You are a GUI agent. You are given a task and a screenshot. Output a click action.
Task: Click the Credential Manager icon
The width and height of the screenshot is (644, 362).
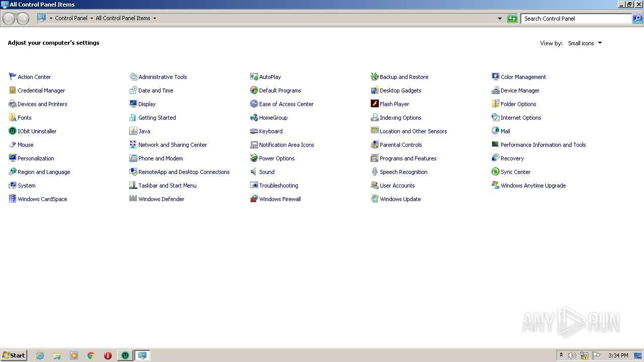[13, 90]
